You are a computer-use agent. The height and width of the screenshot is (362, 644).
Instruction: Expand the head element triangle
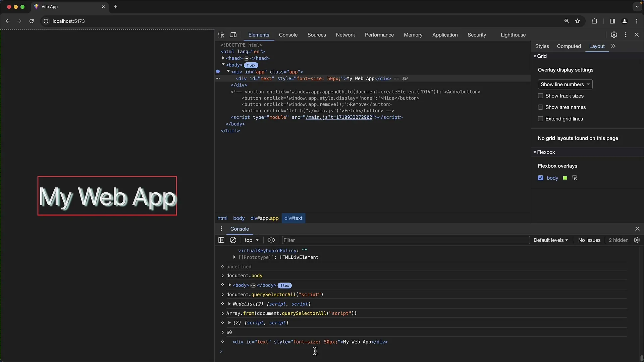coord(223,58)
